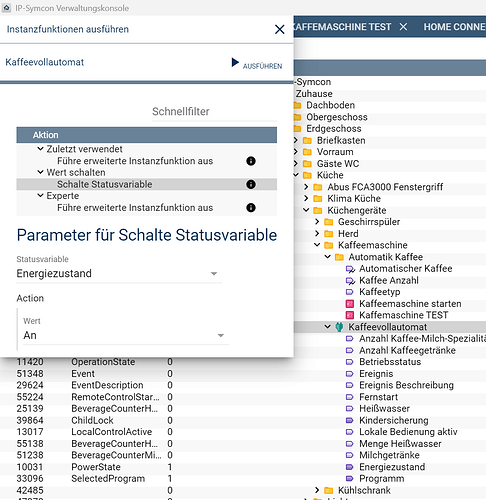Select Schalte Statusvariable action row
Viewport: 486px width, 500px height.
[147, 184]
